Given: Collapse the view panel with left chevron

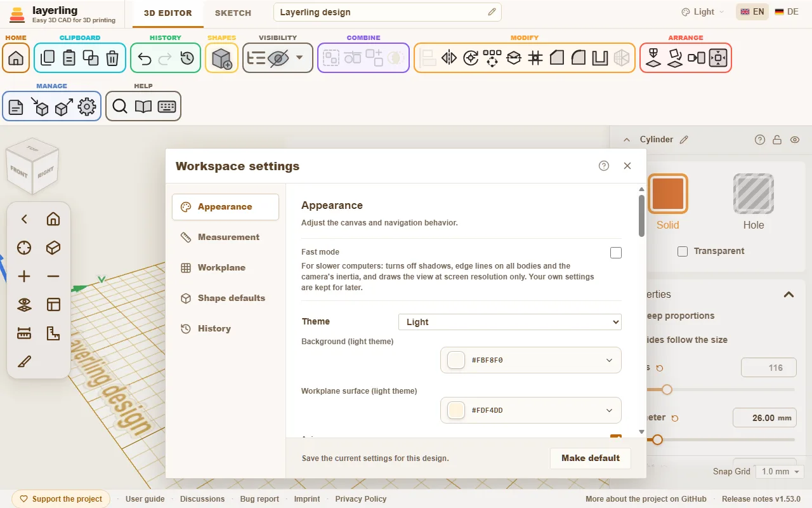Looking at the screenshot, I should tap(24, 219).
